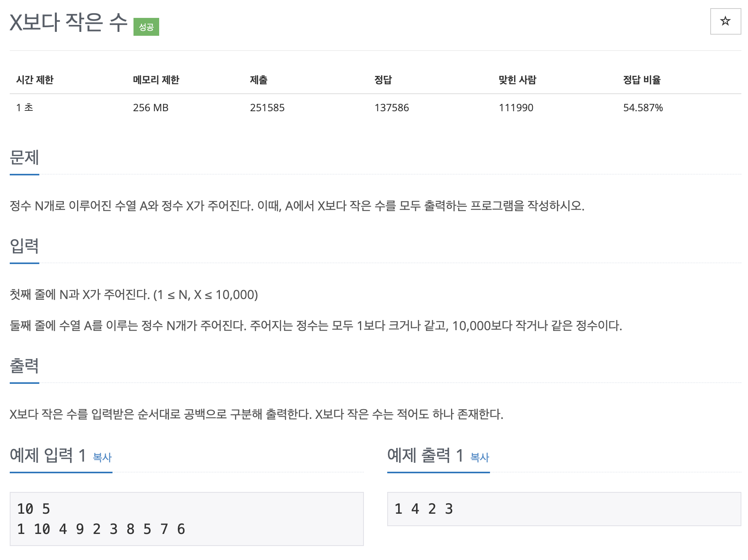
Task: Select the 출력 section heading
Action: (x=24, y=365)
